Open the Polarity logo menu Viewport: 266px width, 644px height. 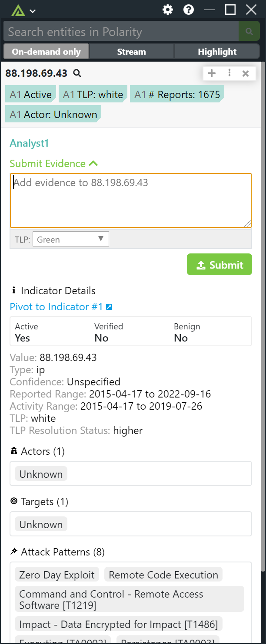pos(18,10)
